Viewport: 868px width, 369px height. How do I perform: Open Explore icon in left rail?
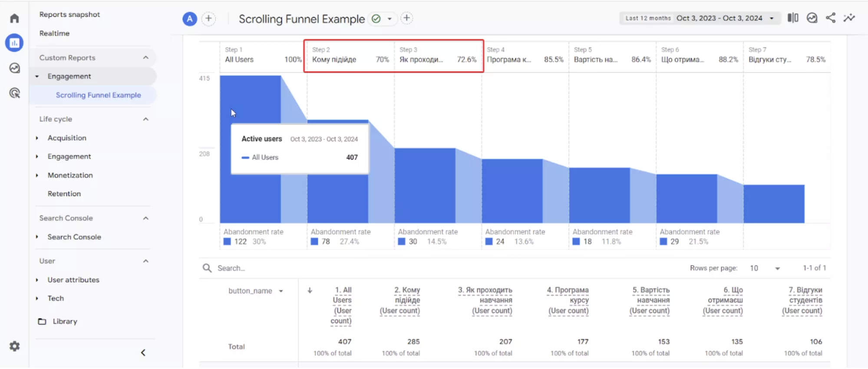pos(14,68)
